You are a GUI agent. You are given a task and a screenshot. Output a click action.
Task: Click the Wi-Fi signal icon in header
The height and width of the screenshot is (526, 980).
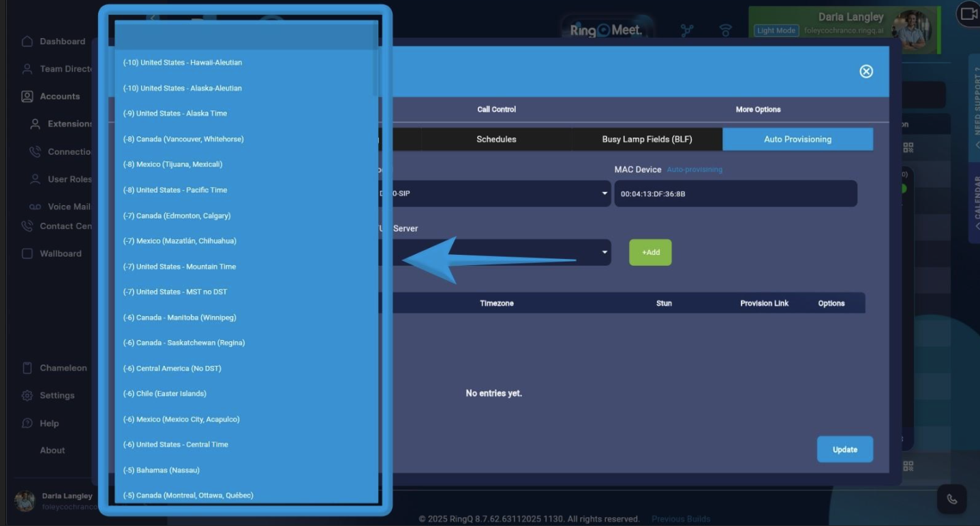(725, 31)
